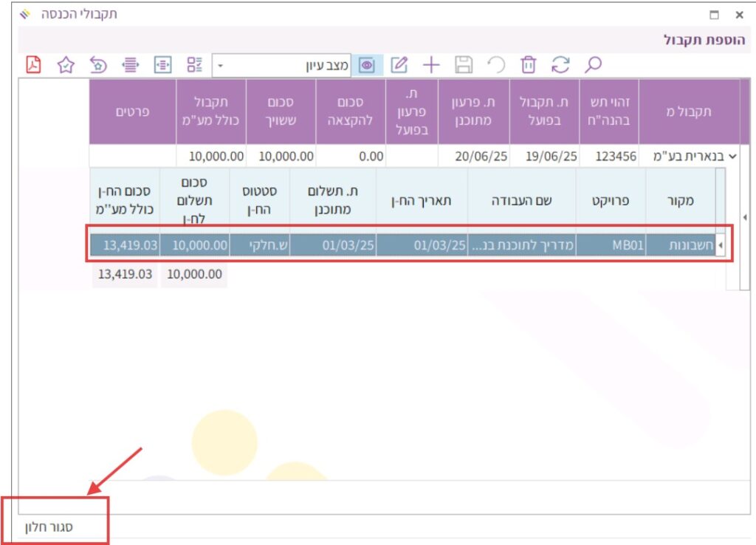This screenshot has height=545, width=756.
Task: Click the 123456 payment ID field
Action: (x=610, y=157)
